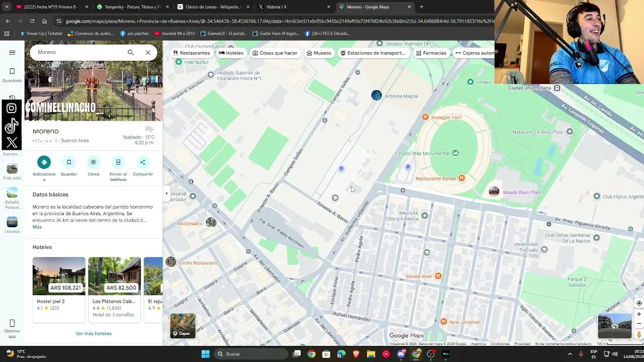
Task: Select the Bandol River restaurant pin
Action: pyautogui.click(x=438, y=277)
